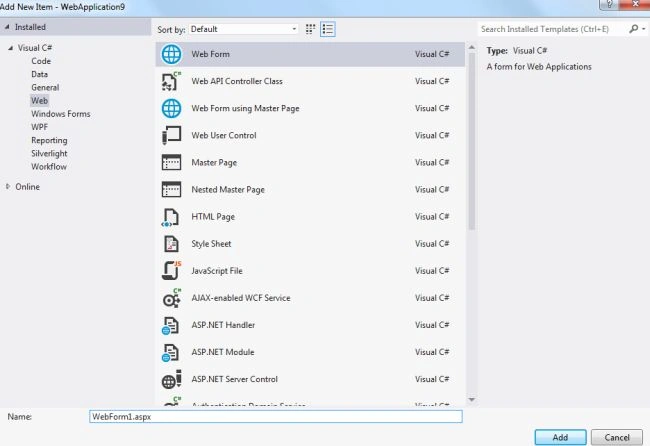Switch to small icons list view
The width and height of the screenshot is (650, 446).
click(x=327, y=29)
